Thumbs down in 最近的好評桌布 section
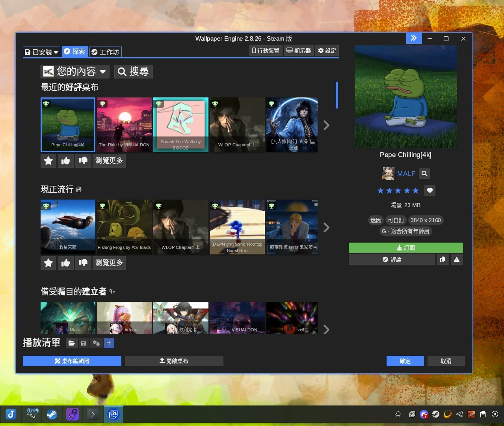This screenshot has height=426, width=504. click(x=83, y=161)
